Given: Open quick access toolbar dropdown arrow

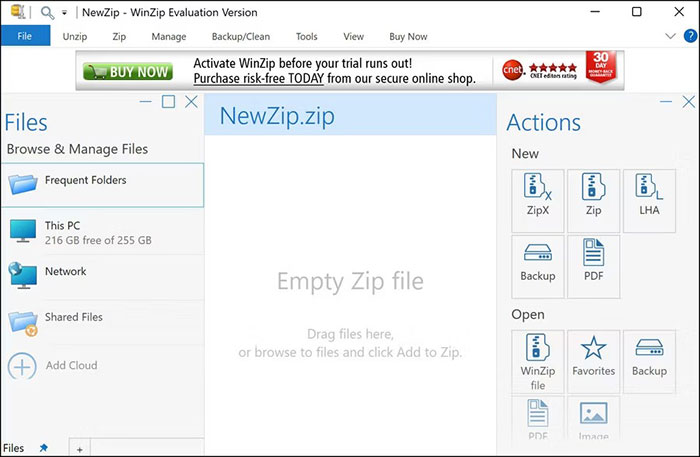Looking at the screenshot, I should [64, 13].
